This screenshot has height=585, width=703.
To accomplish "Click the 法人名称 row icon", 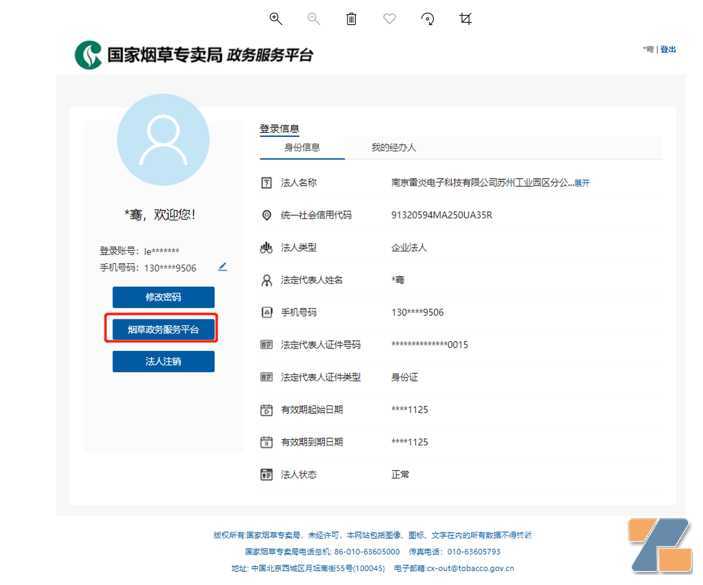I will pos(266,182).
